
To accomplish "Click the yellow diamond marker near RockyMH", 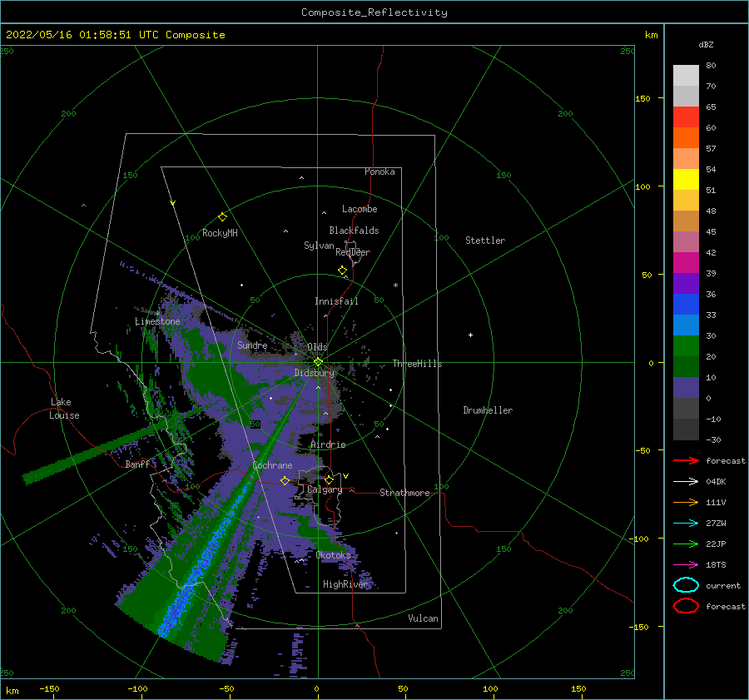I will 222,217.
